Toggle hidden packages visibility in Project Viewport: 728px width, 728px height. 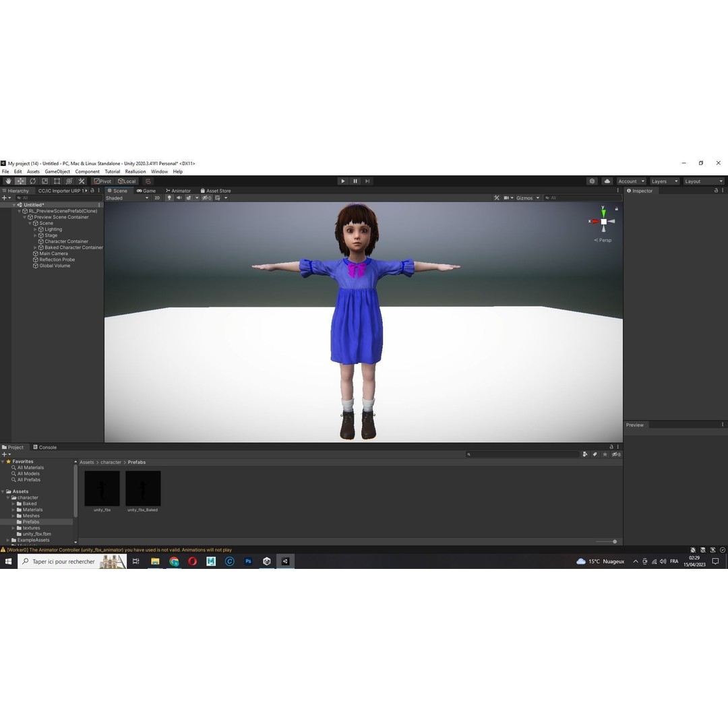[615, 454]
